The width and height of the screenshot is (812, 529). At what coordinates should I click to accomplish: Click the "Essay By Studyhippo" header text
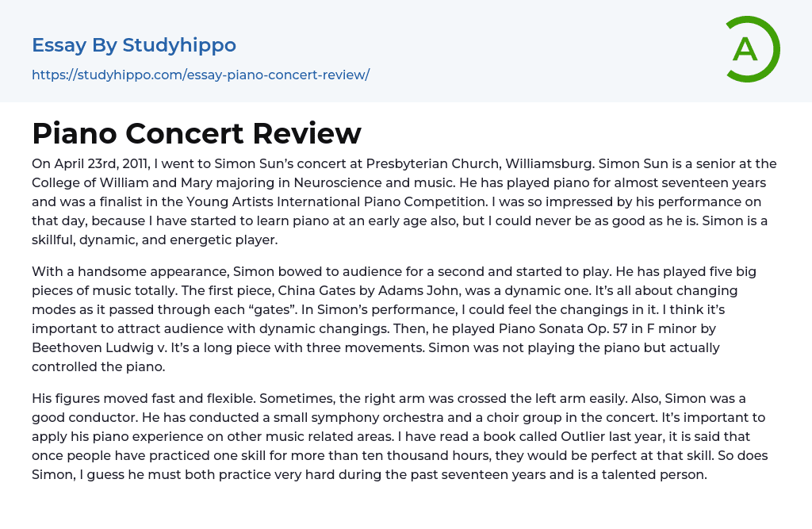pyautogui.click(x=134, y=45)
